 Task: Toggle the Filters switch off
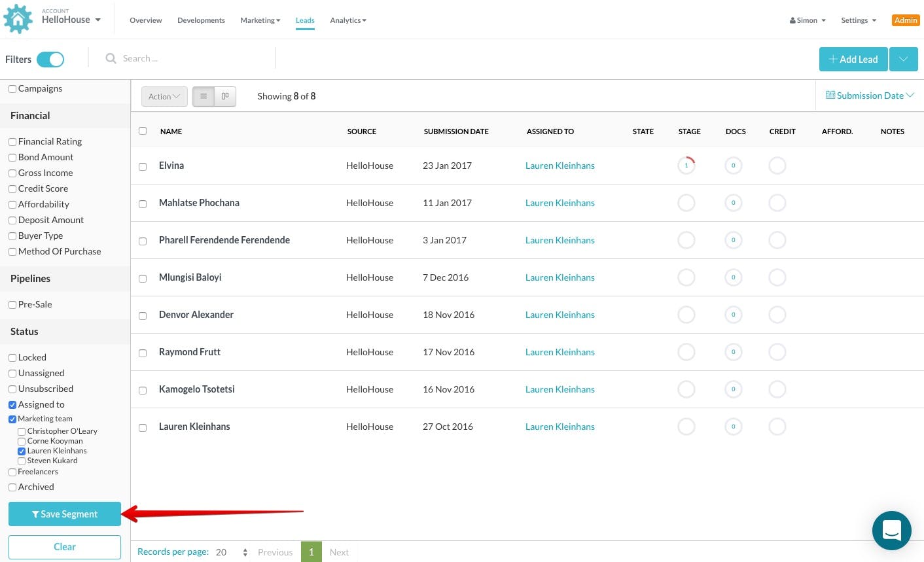(x=50, y=59)
